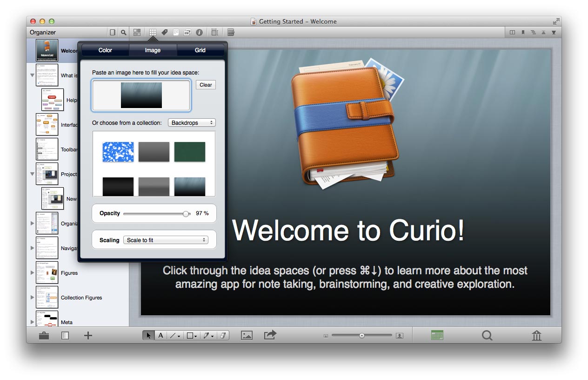The image size is (588, 380).
Task: Choose the dark green backdrop
Action: [x=190, y=152]
